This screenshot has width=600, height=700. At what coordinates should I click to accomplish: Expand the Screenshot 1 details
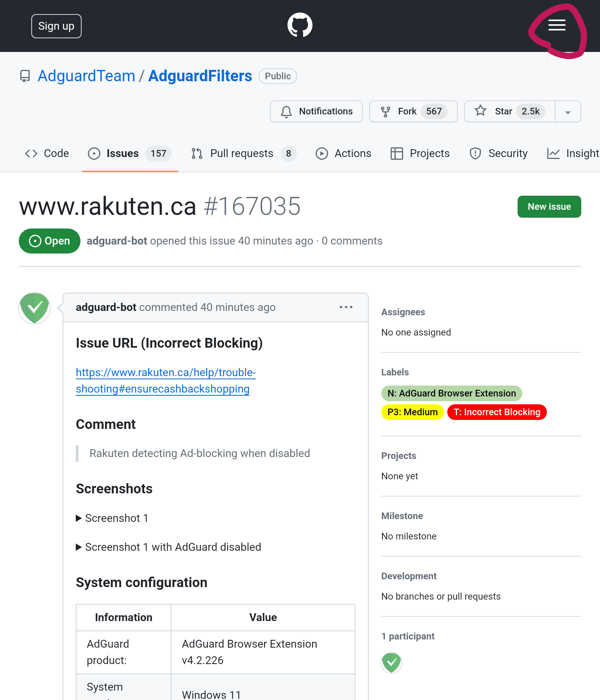point(112,518)
